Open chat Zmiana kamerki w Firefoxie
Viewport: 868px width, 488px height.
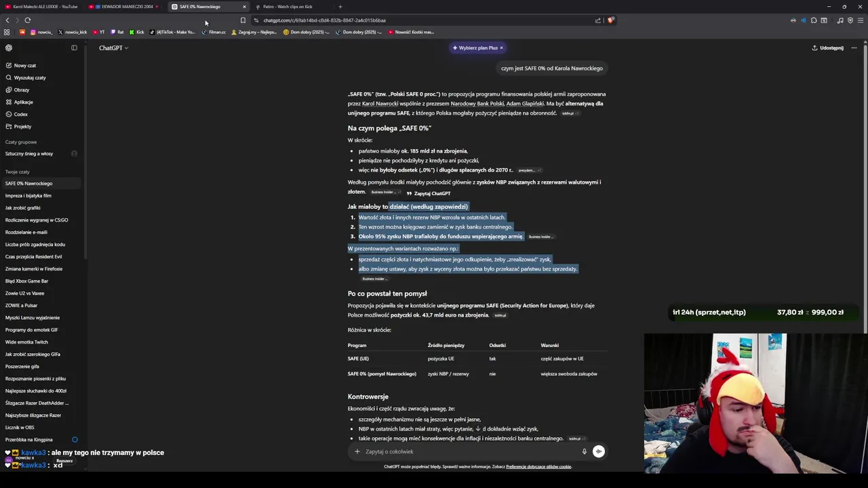pyautogui.click(x=41, y=269)
